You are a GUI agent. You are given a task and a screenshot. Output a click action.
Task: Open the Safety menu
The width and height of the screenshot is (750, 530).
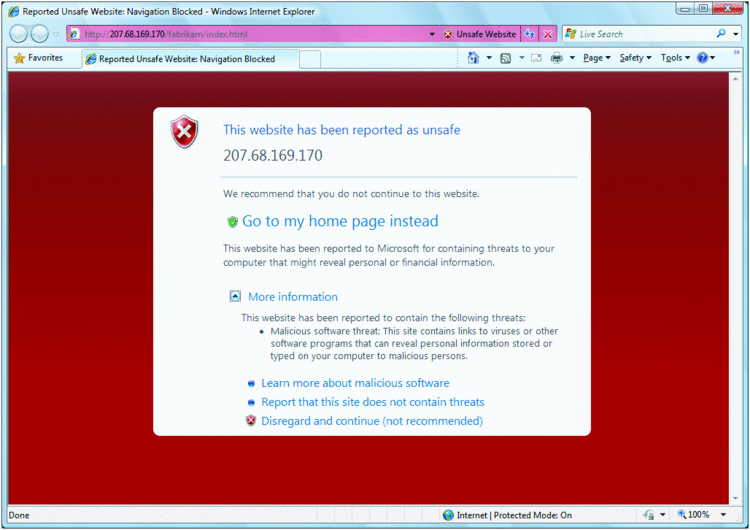click(x=636, y=58)
